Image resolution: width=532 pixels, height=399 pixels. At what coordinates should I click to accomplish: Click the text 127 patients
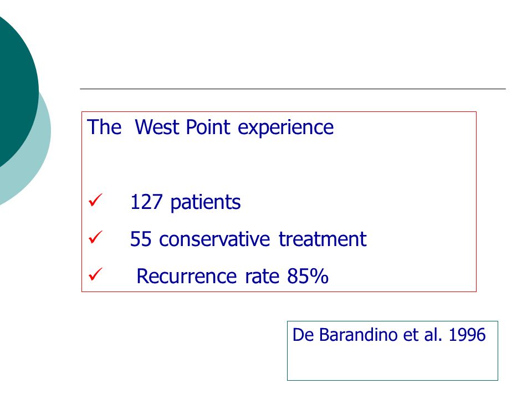pos(185,202)
